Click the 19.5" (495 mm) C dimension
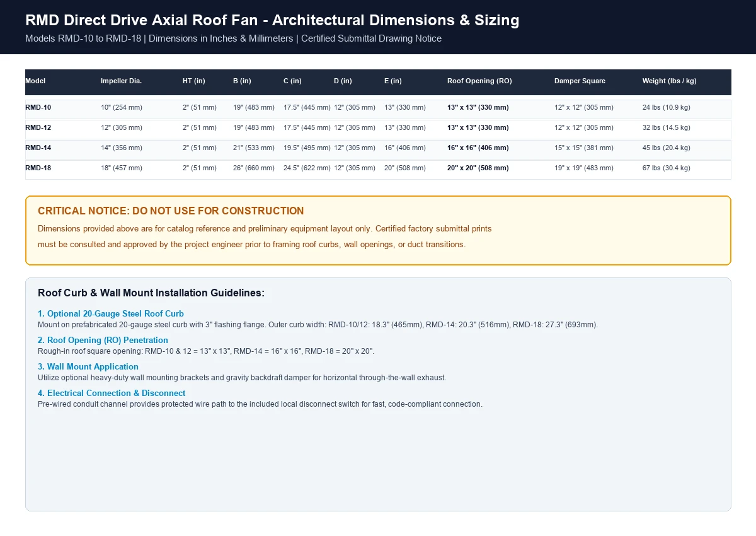Viewport: 756px width, 536px height. pos(307,148)
